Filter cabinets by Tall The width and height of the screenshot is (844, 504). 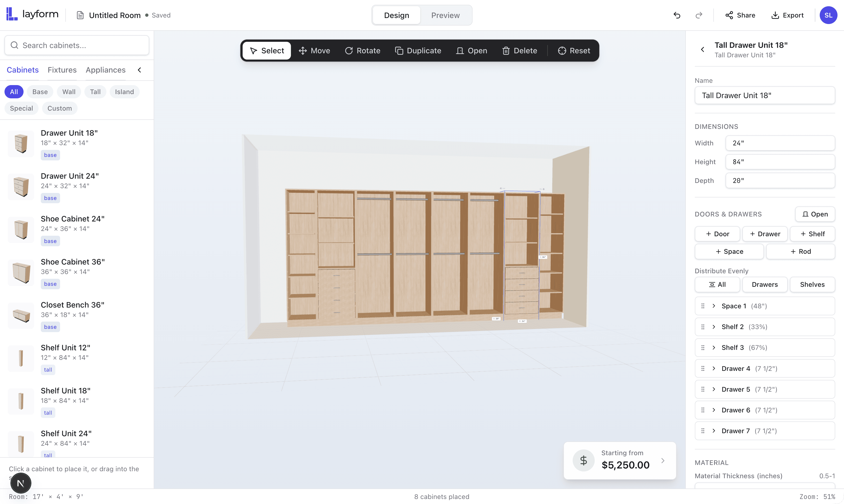tap(95, 92)
